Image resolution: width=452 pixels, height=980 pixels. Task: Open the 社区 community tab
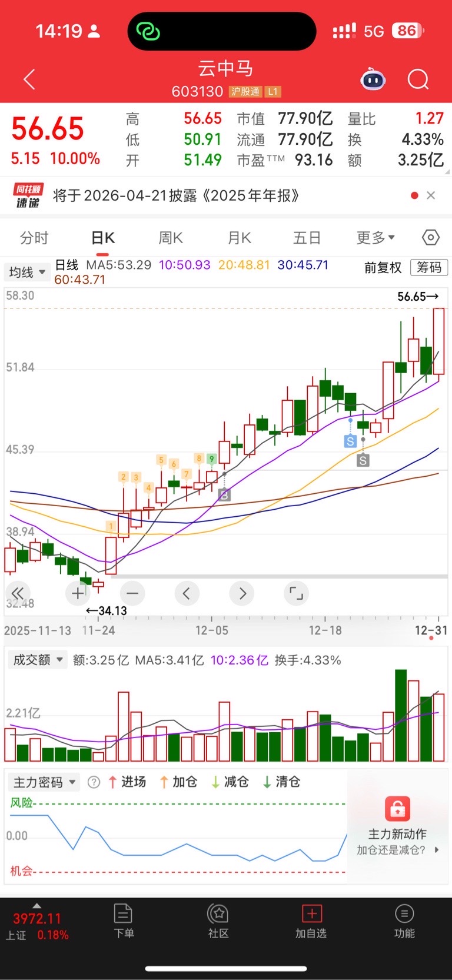[x=218, y=921]
